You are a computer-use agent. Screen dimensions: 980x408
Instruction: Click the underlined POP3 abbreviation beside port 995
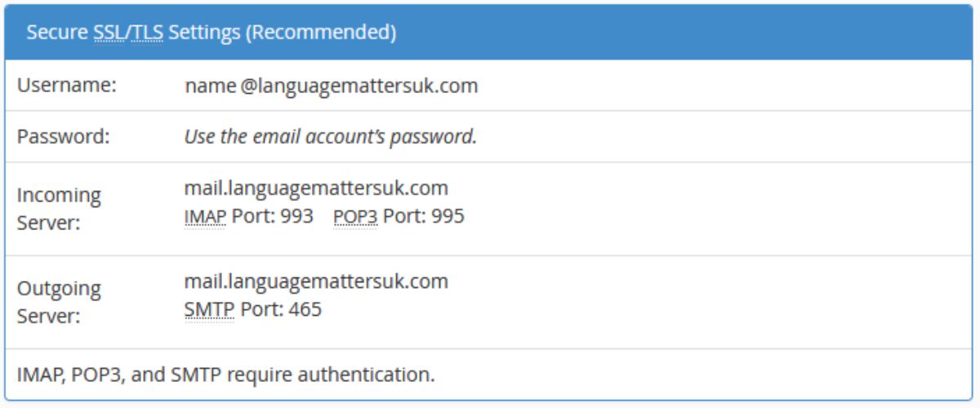pos(355,216)
